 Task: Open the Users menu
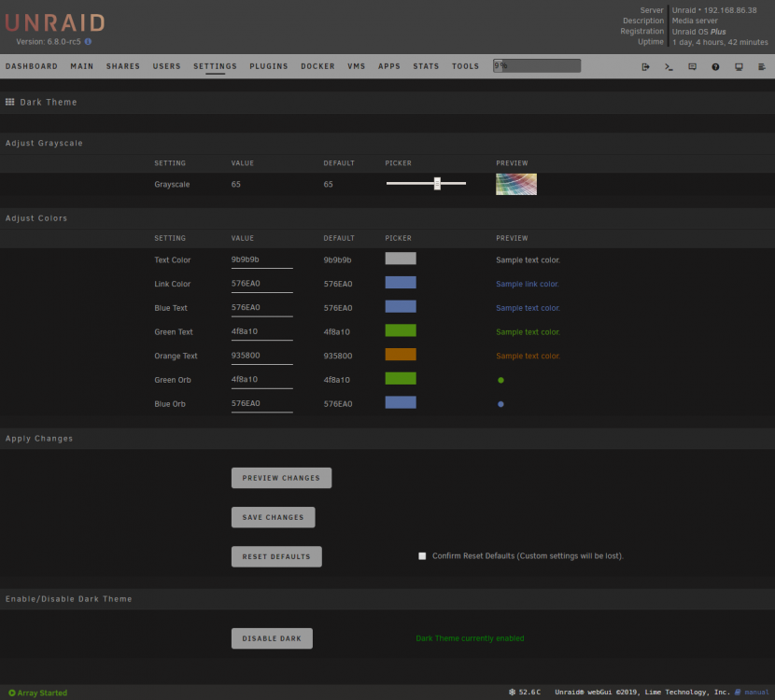(x=166, y=66)
